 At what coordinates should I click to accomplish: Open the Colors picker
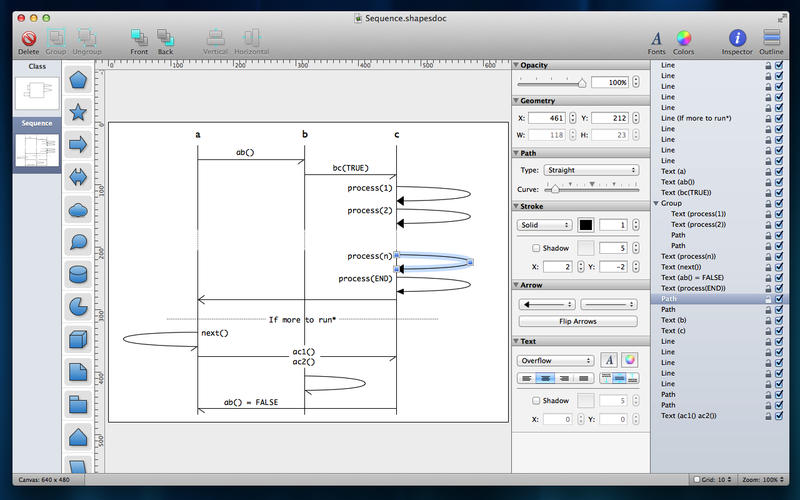[x=684, y=38]
